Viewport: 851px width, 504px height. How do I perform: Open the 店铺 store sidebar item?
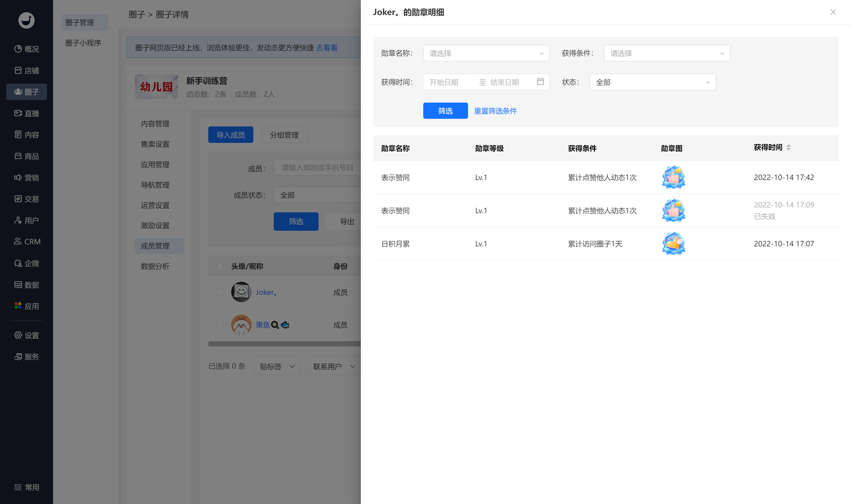[26, 70]
